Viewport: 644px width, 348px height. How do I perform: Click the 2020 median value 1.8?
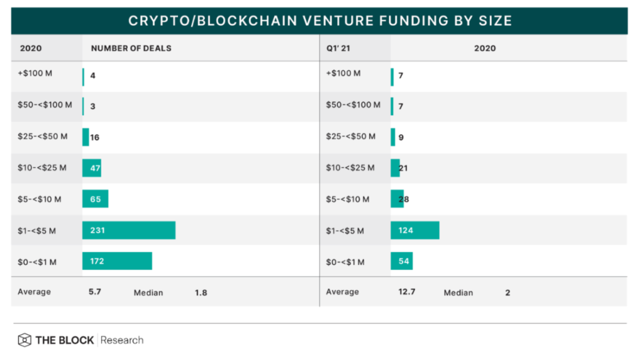point(201,292)
